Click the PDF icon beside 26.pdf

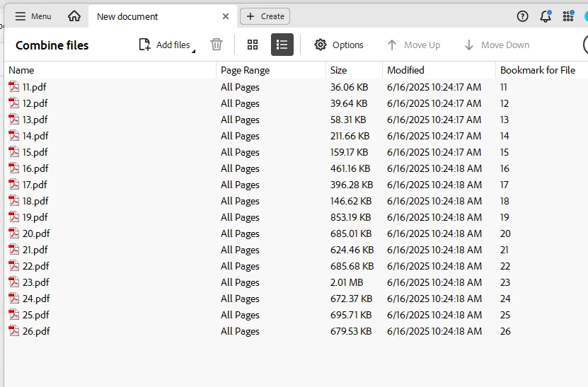pos(14,330)
